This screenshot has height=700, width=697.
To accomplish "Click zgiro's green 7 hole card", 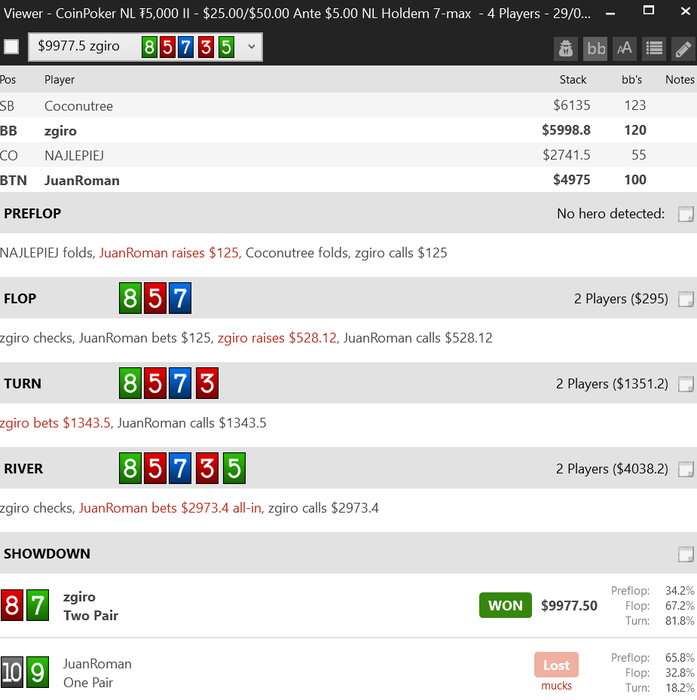I will (x=38, y=605).
